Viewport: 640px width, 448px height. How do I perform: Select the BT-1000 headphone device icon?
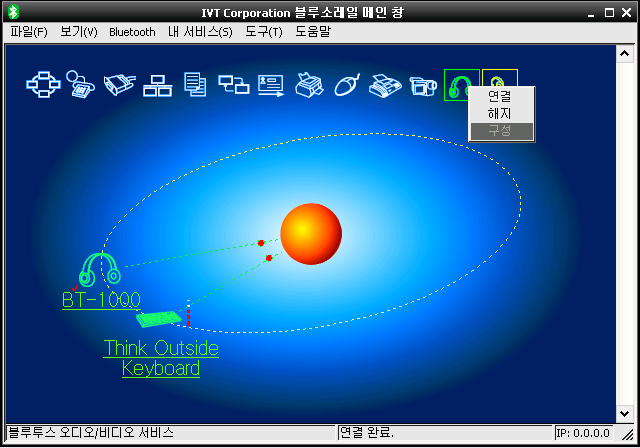point(100,270)
